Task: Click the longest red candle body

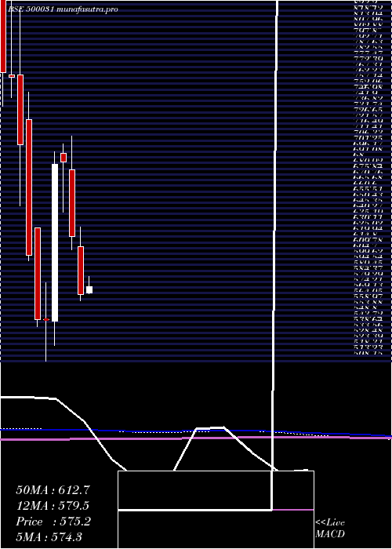Action: (x=29, y=187)
